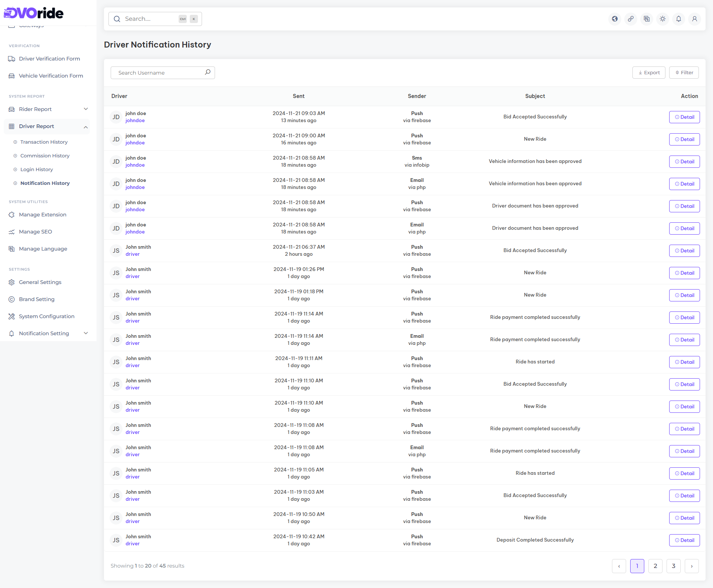Click the globe icon in top bar

615,19
